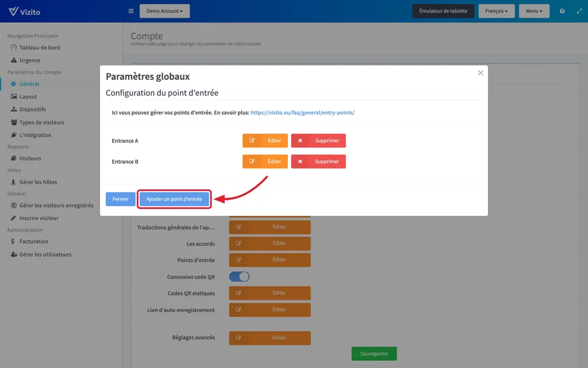Click Éditer for Codes QR statiques

(x=269, y=293)
